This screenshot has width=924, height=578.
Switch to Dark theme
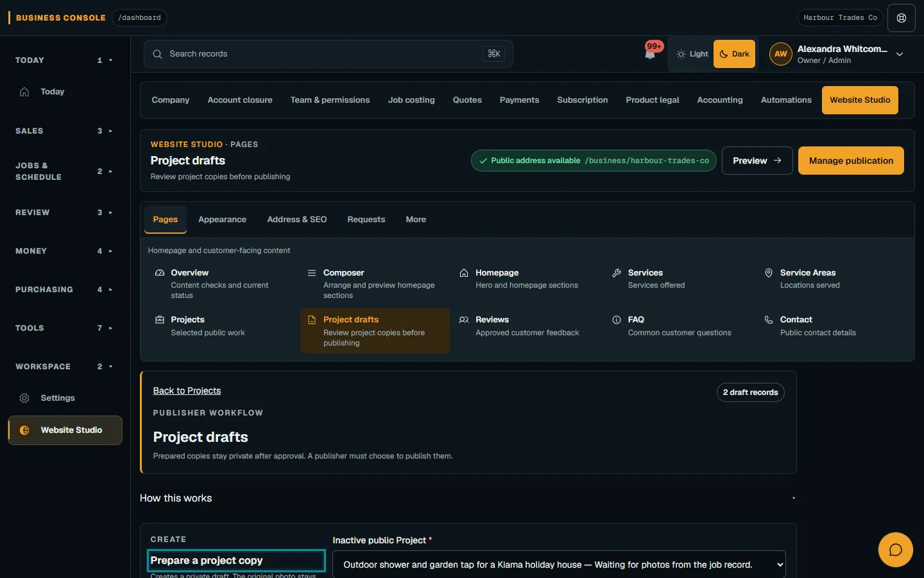pyautogui.click(x=734, y=54)
